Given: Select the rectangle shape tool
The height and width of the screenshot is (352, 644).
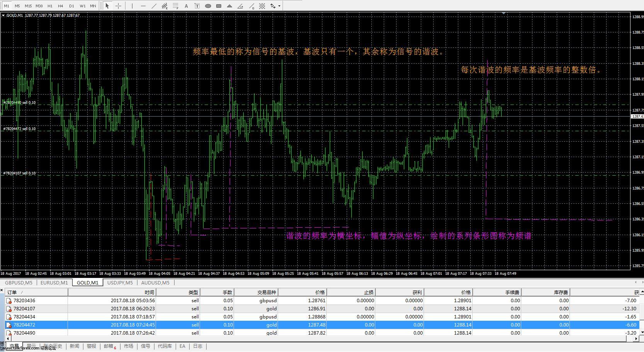Looking at the screenshot, I should pyautogui.click(x=219, y=6).
